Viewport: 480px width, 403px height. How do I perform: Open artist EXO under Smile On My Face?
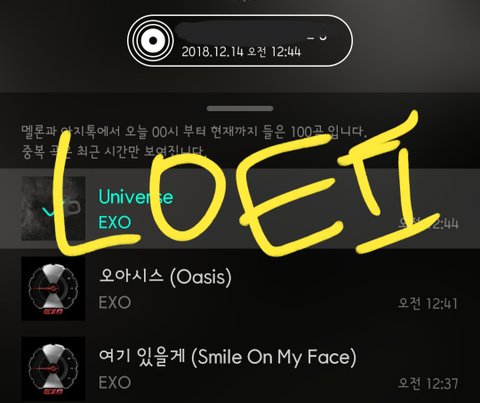click(115, 383)
